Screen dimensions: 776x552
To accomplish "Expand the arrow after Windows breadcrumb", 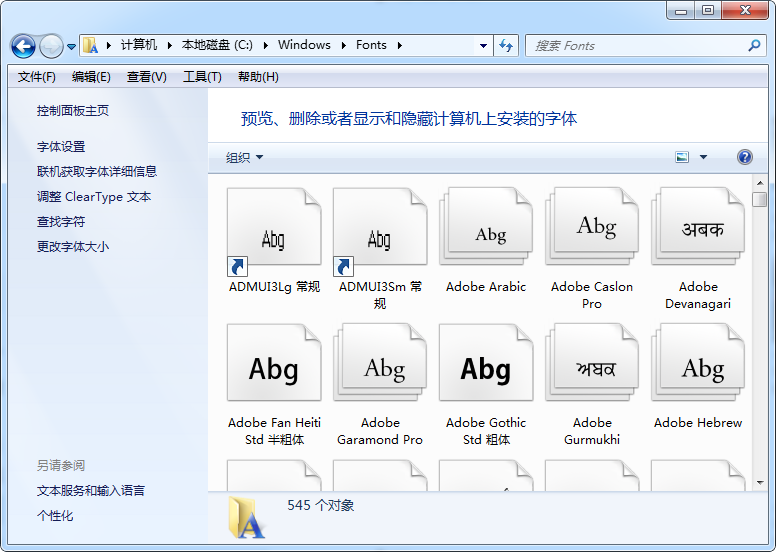I will 343,46.
